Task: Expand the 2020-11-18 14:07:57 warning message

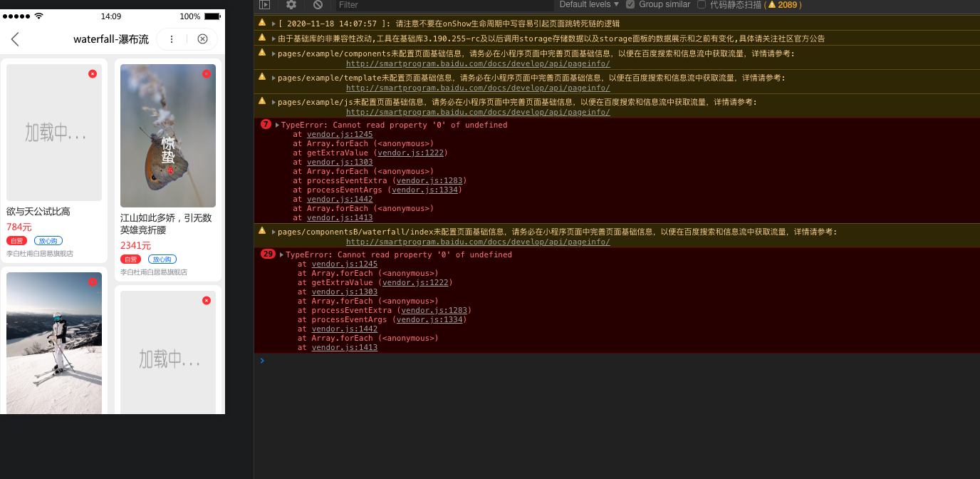Action: point(273,24)
